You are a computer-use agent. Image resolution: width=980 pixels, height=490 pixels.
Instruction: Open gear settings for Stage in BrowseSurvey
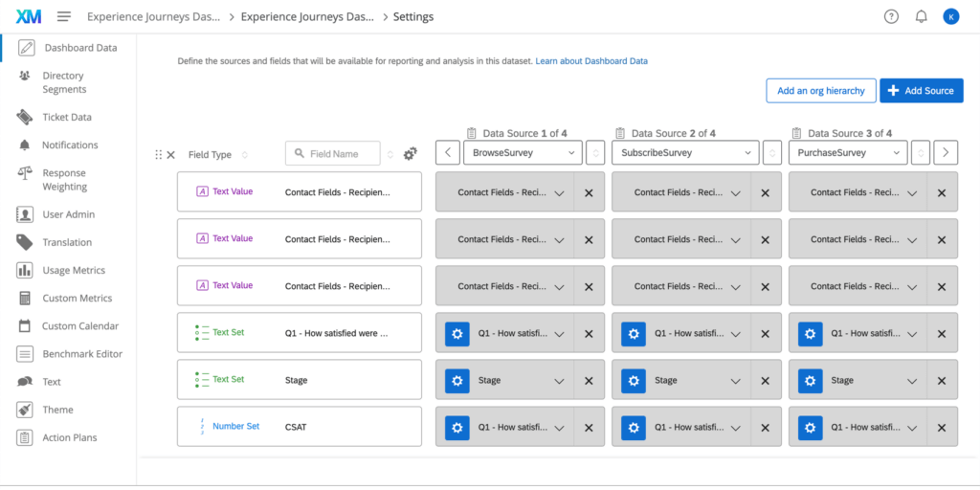tap(457, 380)
